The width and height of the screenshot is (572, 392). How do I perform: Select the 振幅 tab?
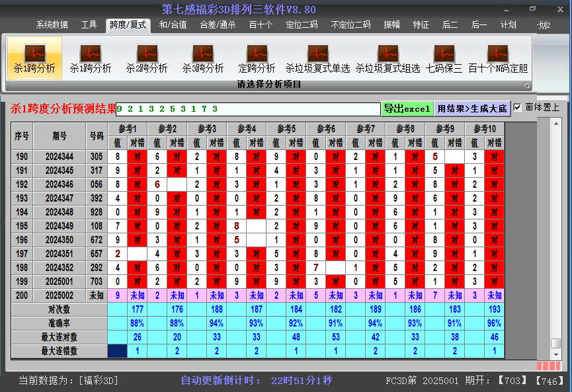tap(391, 25)
